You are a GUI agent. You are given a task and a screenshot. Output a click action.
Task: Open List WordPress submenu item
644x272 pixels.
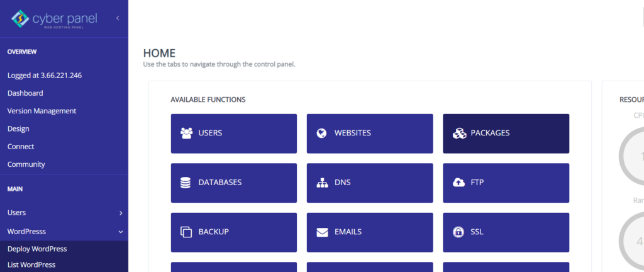coord(31,264)
